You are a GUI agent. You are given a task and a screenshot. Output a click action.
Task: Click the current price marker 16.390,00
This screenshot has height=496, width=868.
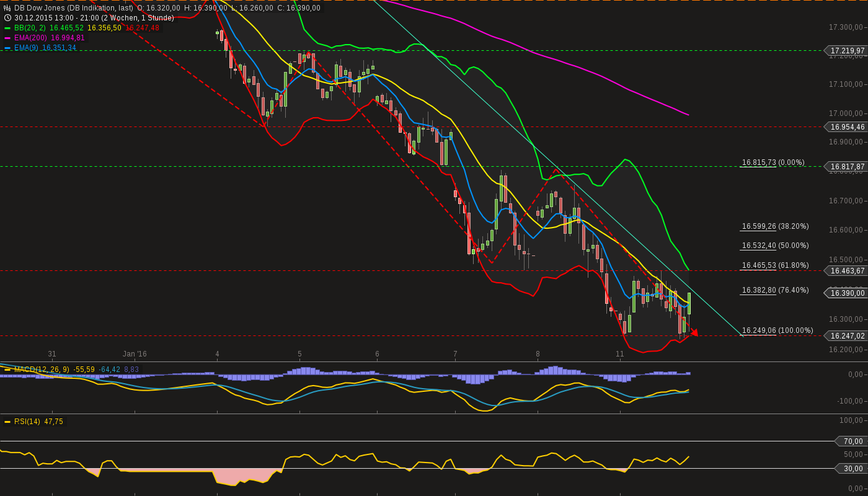click(844, 293)
